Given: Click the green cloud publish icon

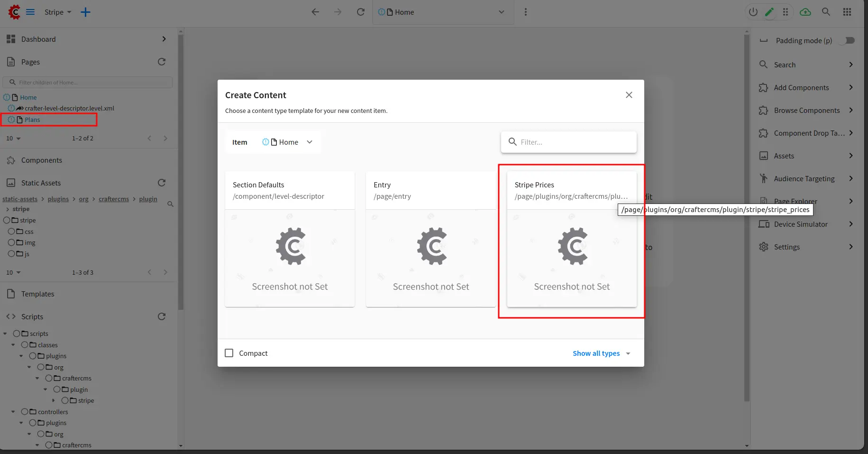Looking at the screenshot, I should (805, 12).
